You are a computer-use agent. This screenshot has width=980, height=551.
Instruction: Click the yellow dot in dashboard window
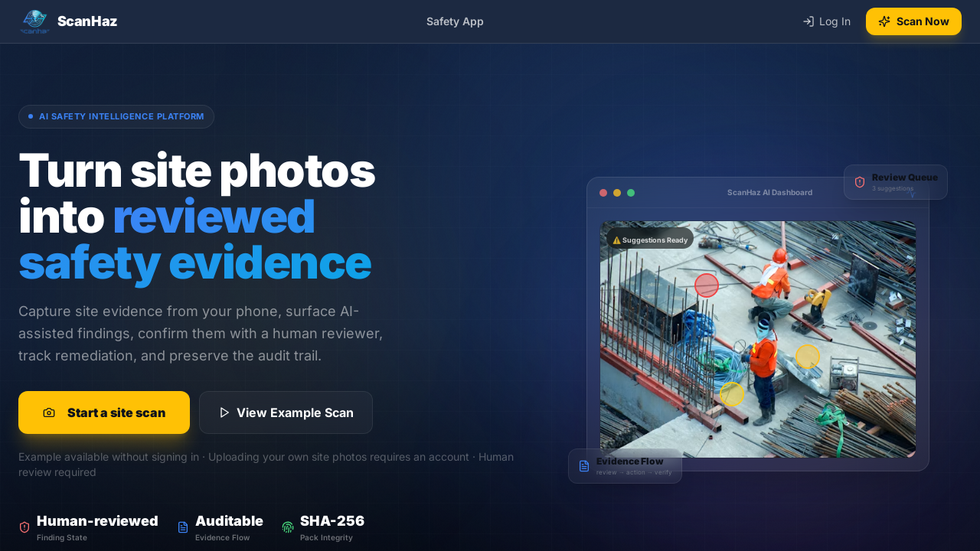pyautogui.click(x=617, y=193)
